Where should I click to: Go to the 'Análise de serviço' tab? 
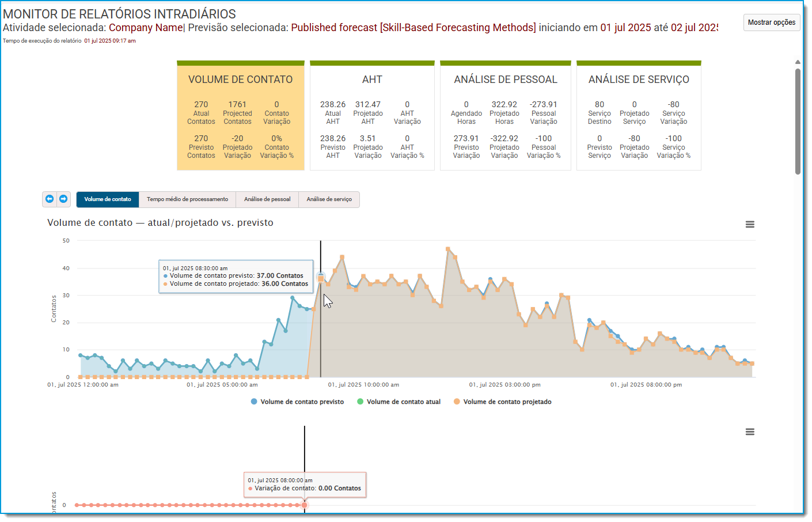[x=329, y=199]
